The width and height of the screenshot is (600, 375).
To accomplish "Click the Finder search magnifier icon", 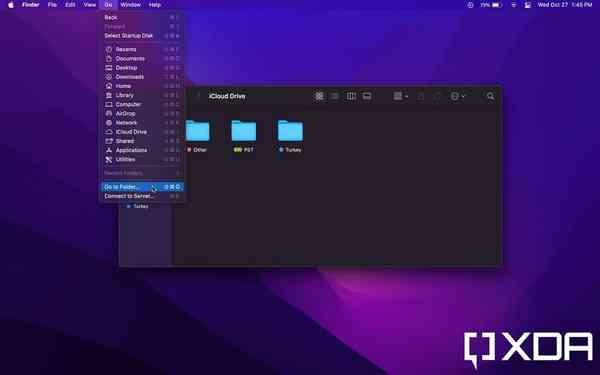I will [490, 96].
